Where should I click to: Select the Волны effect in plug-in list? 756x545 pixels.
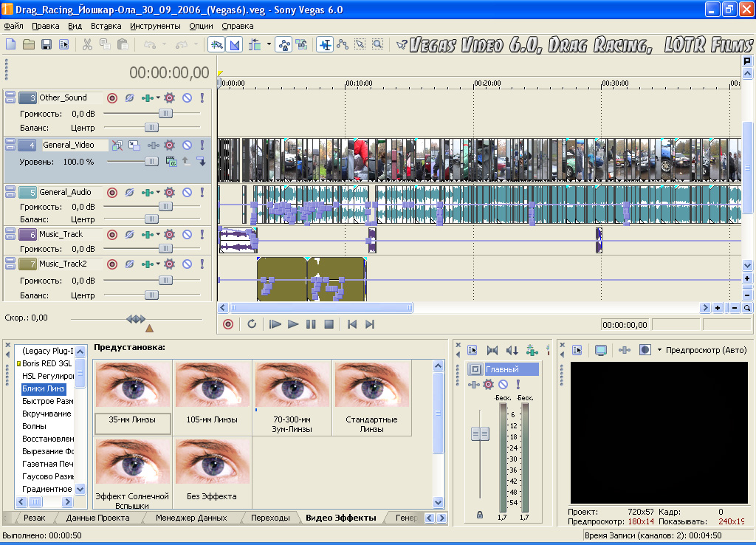point(34,426)
